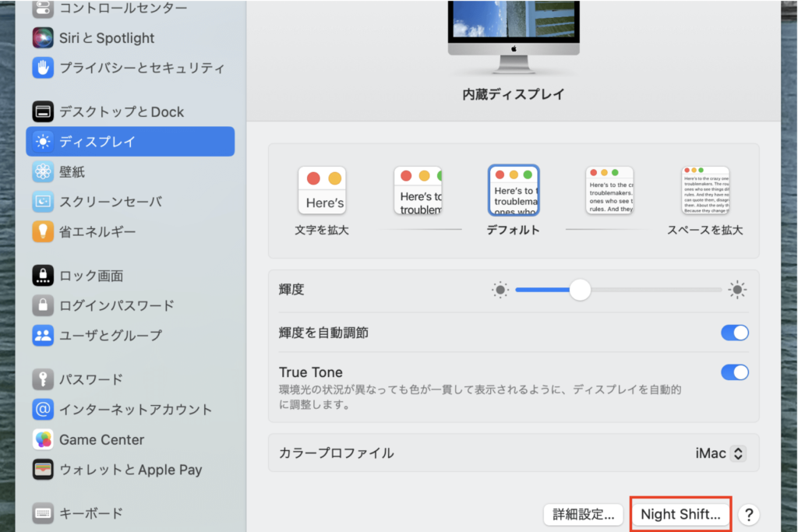Open Game Center icon in sidebar

[43, 439]
